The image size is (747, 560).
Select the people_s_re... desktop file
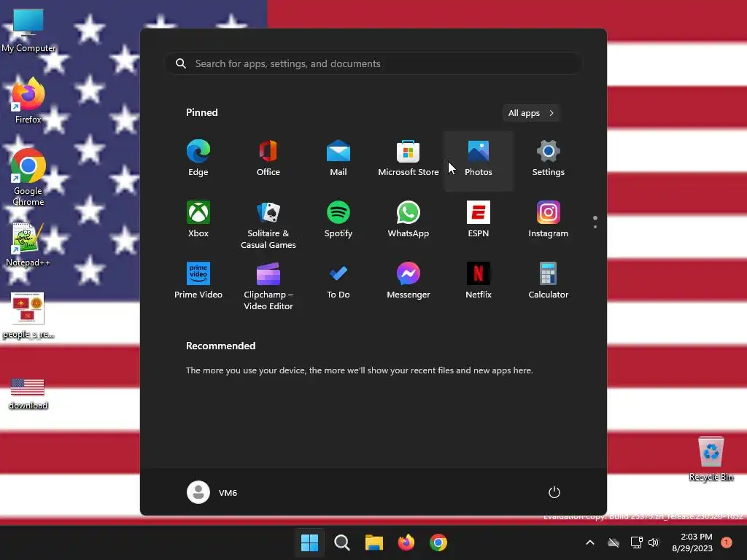28,316
